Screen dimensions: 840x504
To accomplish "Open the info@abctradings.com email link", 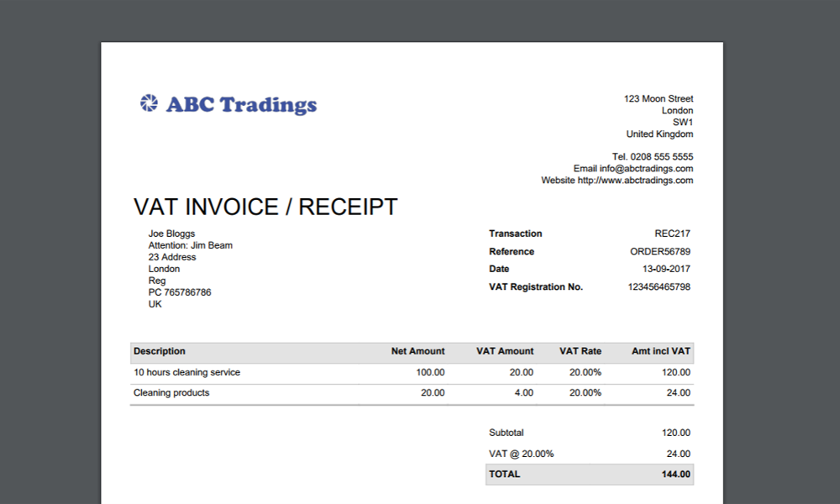I will [645, 169].
